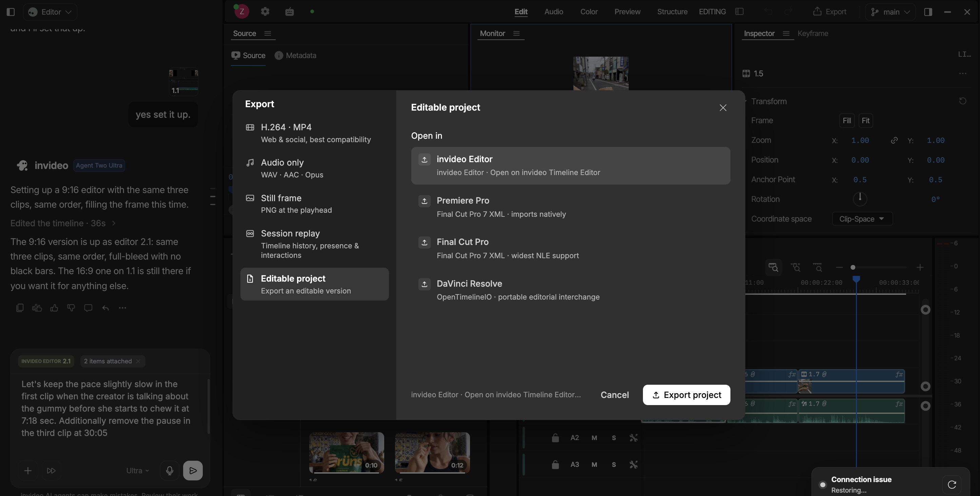
Task: Solo track A3
Action: 614,465
